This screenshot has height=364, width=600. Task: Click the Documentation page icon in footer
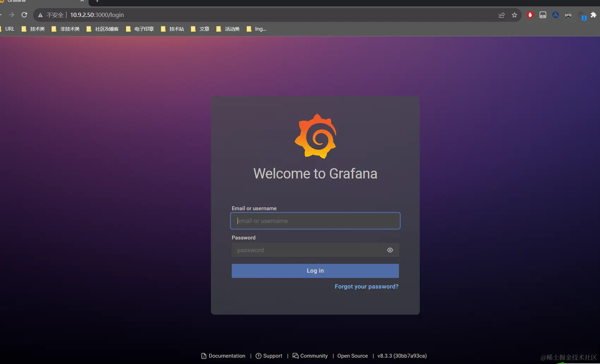(x=204, y=356)
